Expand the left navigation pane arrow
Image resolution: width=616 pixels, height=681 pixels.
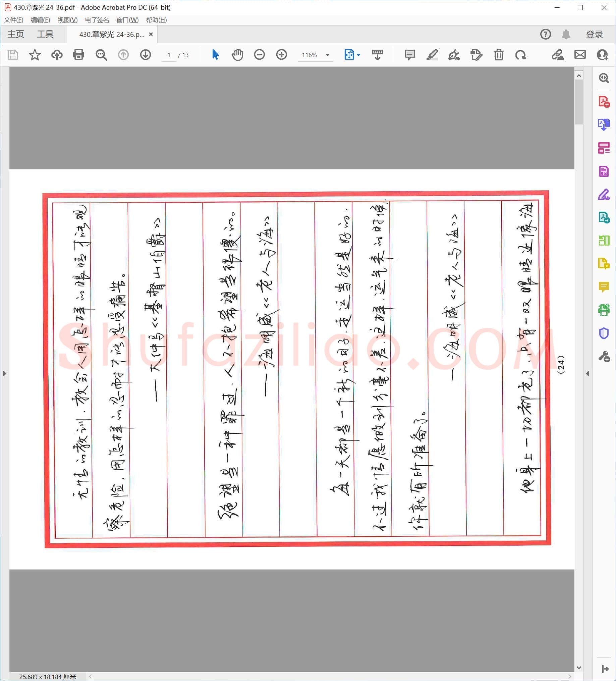pyautogui.click(x=4, y=374)
